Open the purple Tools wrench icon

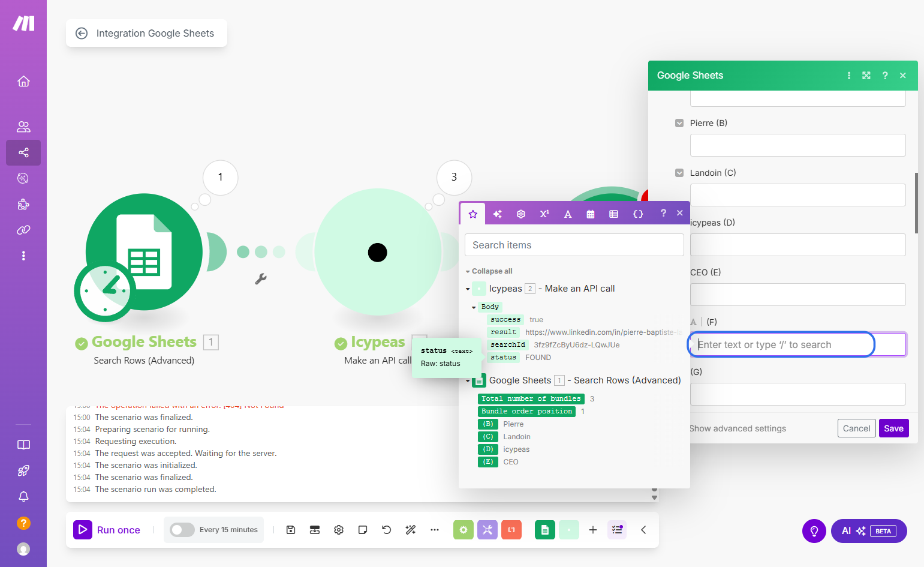click(x=487, y=530)
